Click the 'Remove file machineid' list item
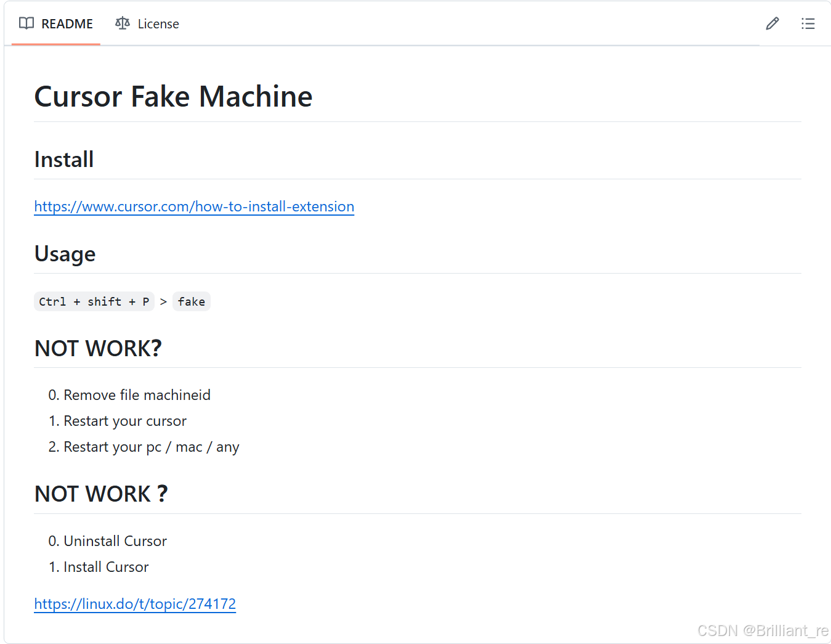The width and height of the screenshot is (831, 644). 137,395
